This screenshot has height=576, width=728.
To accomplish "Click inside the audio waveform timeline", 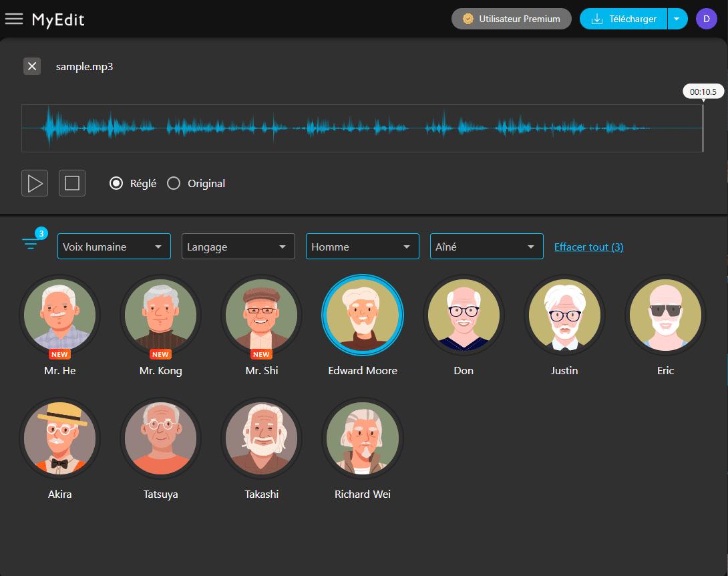I will point(362,128).
